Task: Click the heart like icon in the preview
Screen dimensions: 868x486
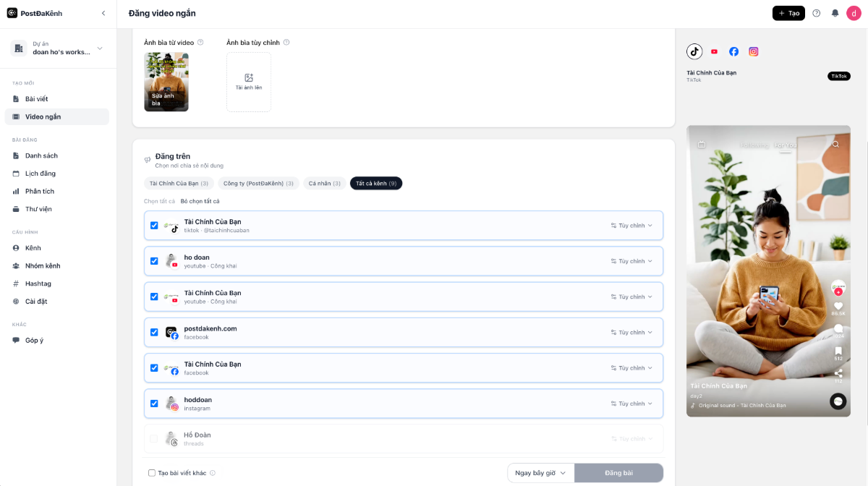Action: tap(838, 306)
